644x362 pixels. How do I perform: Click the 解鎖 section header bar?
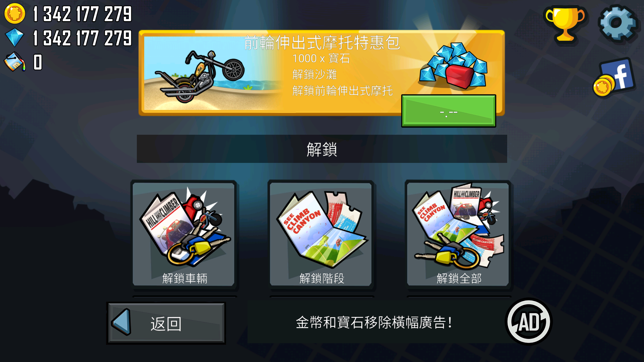pos(322,149)
